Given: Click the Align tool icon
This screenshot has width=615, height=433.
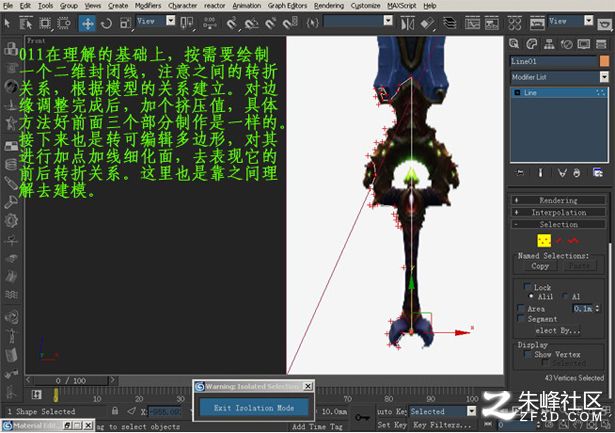Looking at the screenshot, I should click(427, 23).
